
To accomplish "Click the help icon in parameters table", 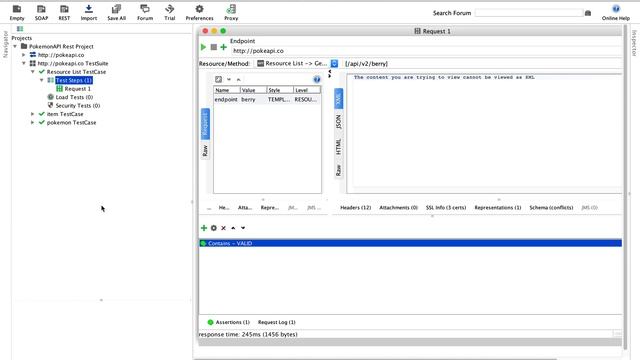I will coord(317,80).
